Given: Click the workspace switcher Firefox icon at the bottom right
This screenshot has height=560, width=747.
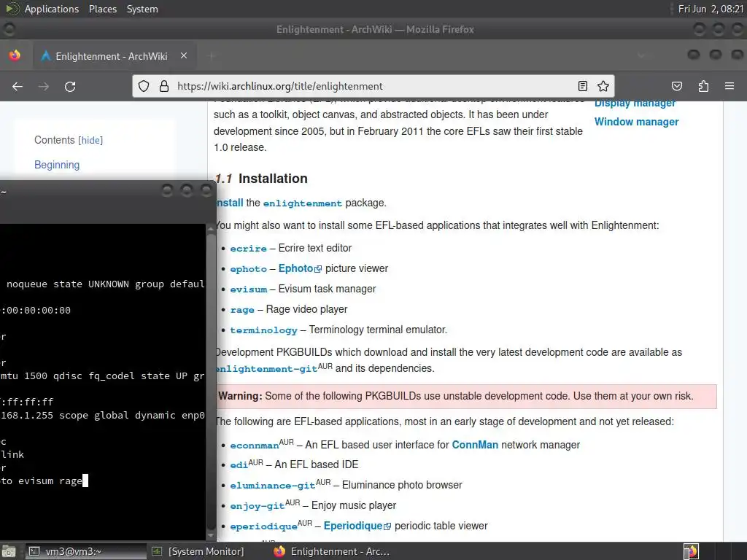Looking at the screenshot, I should (x=691, y=551).
